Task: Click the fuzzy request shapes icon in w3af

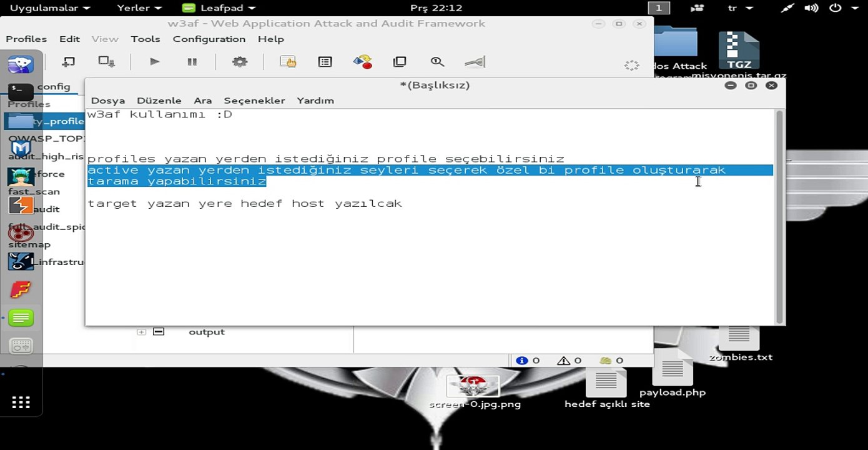Action: pyautogui.click(x=362, y=62)
